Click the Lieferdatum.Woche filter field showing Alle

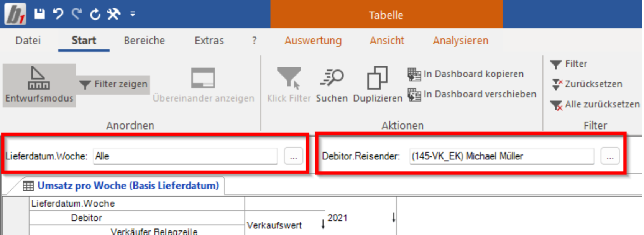point(185,156)
